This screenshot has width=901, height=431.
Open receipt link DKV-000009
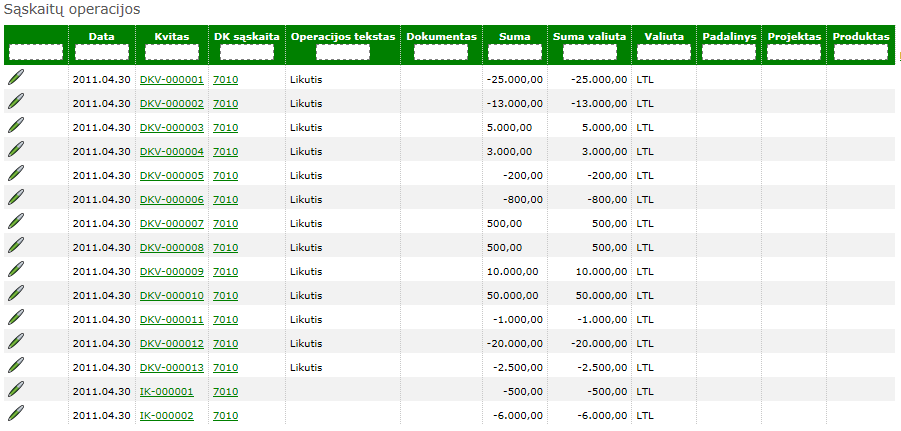[x=172, y=272]
